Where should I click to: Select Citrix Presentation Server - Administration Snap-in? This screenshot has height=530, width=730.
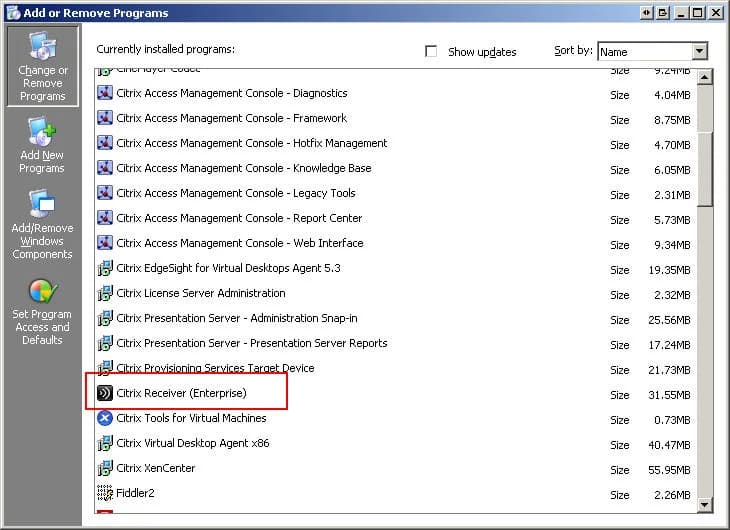pyautogui.click(x=237, y=319)
